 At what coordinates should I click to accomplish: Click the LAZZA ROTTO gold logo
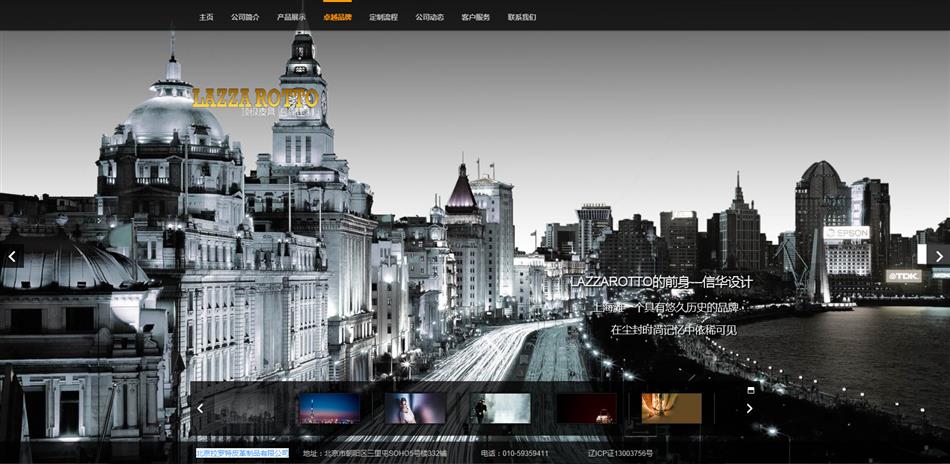coord(255,99)
